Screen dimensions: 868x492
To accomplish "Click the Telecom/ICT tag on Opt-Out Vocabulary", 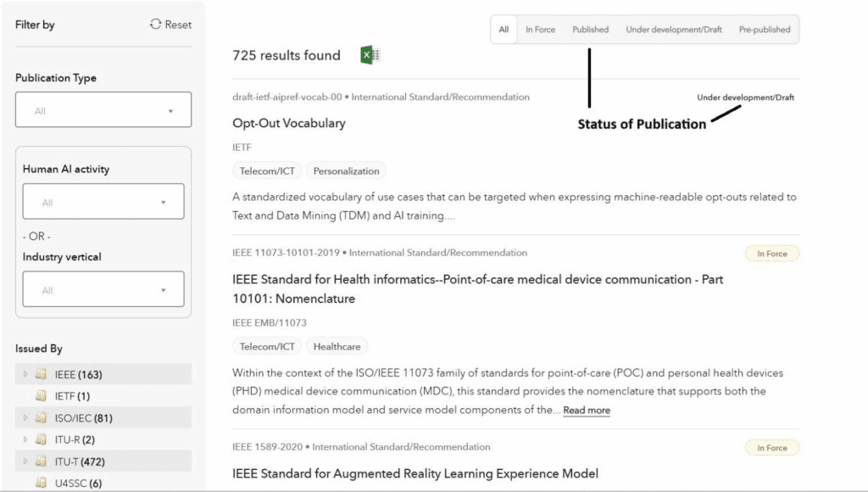I will tap(266, 171).
